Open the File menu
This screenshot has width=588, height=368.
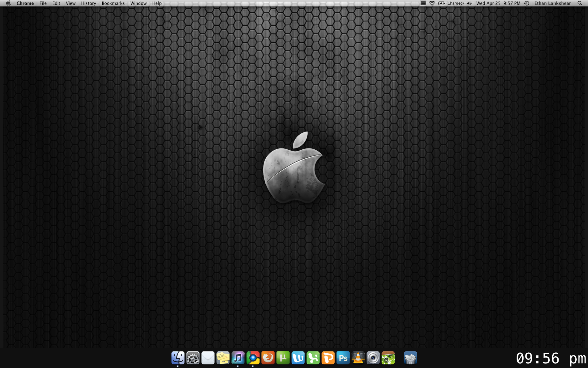coord(43,3)
